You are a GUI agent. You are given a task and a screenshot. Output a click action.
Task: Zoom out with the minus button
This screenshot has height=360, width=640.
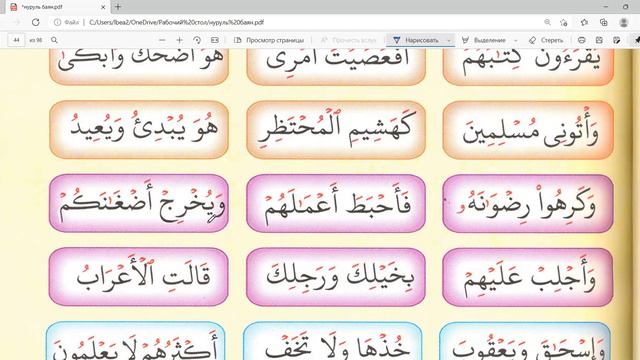pyautogui.click(x=162, y=40)
